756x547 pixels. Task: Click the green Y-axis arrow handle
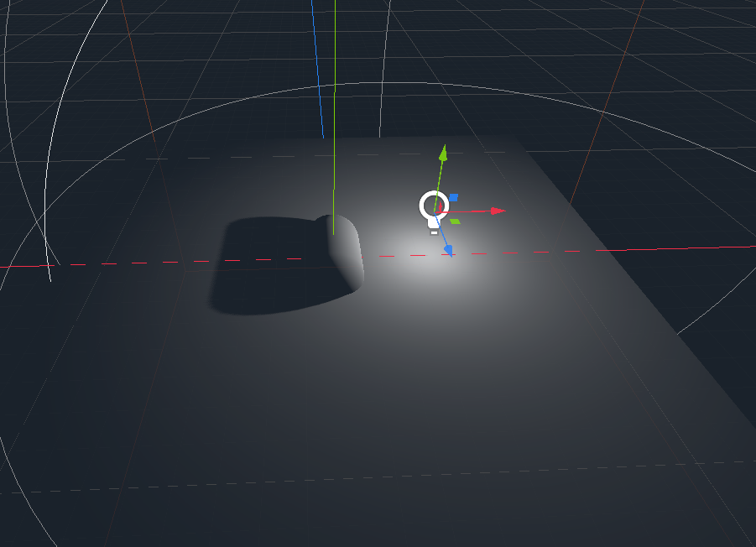click(x=442, y=154)
